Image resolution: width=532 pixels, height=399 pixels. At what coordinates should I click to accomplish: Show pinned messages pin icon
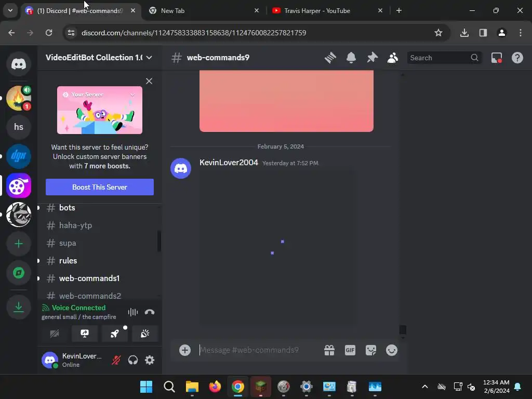[372, 58]
